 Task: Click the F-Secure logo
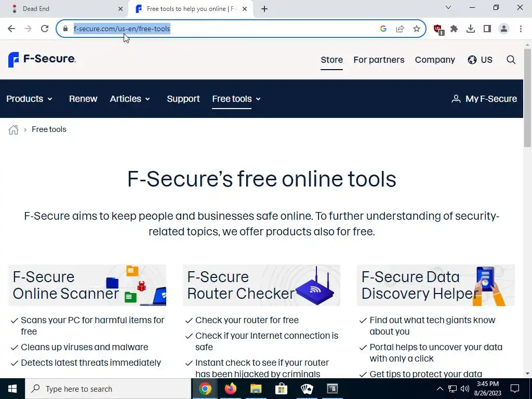[x=42, y=59]
